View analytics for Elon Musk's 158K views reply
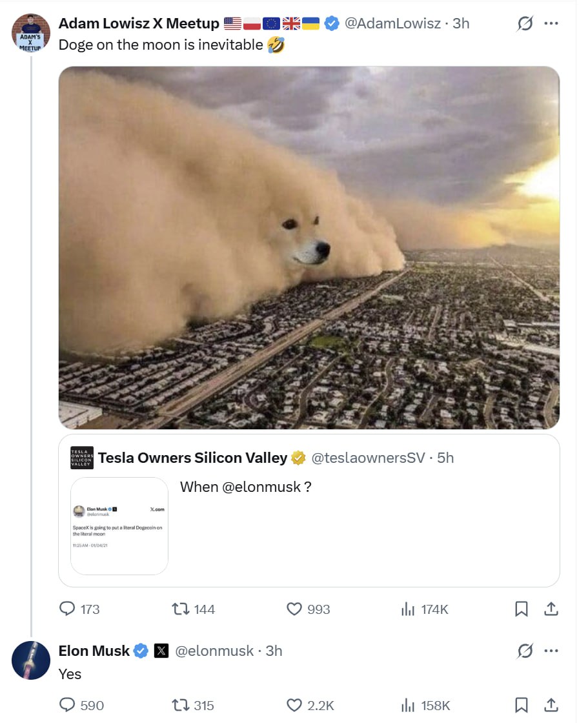Screen dimensions: 588x723 coord(407,705)
